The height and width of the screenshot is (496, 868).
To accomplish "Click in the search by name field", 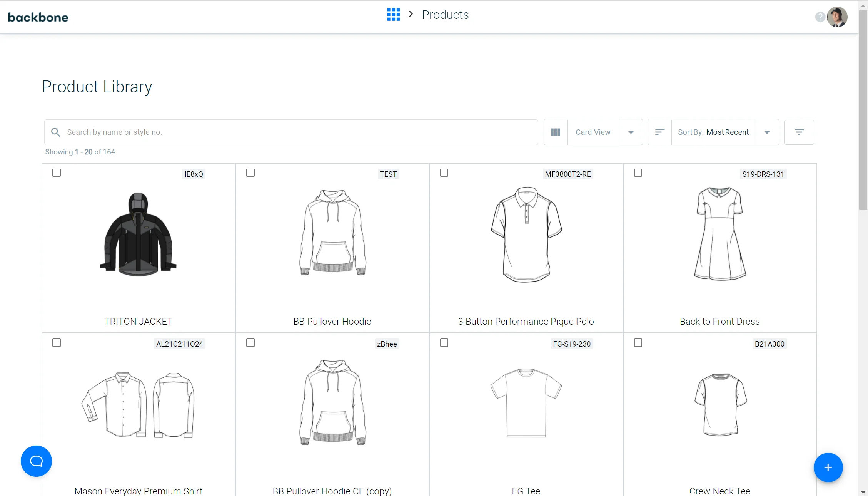I will [x=292, y=132].
